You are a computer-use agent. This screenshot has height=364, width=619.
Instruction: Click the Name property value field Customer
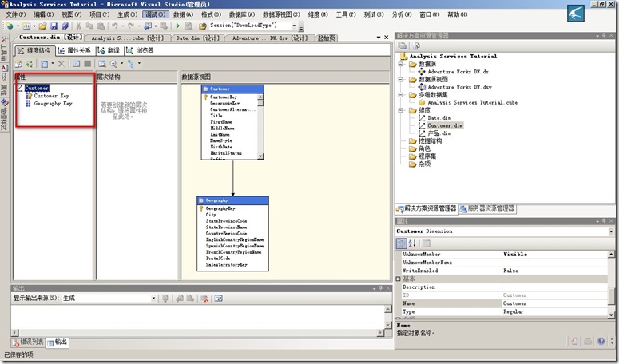click(x=554, y=303)
